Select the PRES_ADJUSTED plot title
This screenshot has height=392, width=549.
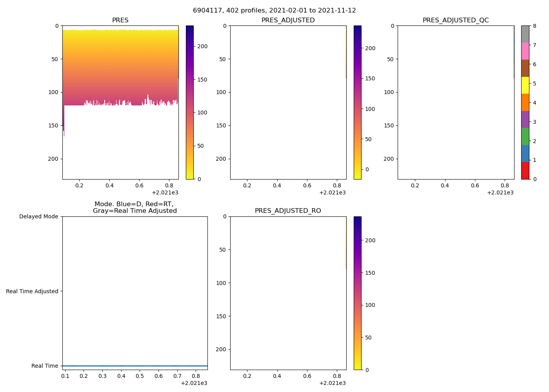288,20
